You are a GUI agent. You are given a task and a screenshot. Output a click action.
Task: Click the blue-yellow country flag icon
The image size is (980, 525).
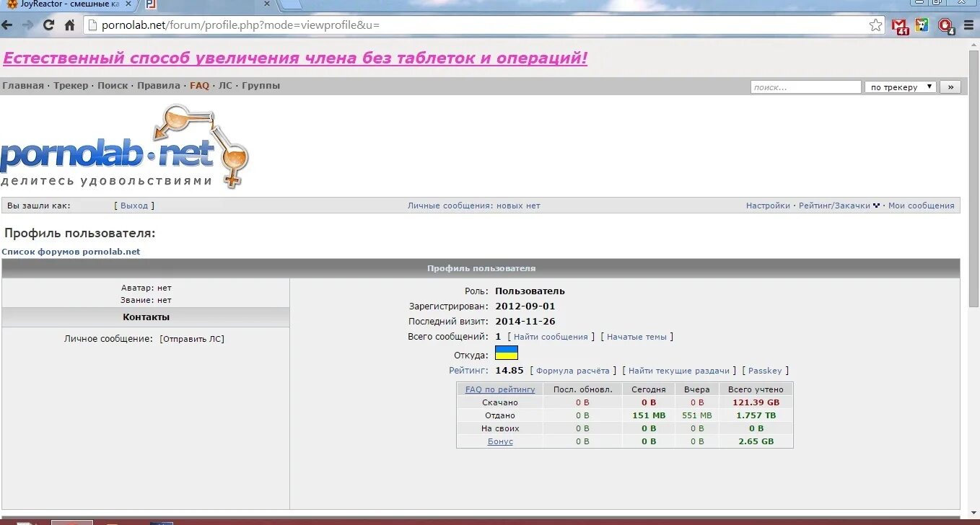click(x=507, y=353)
